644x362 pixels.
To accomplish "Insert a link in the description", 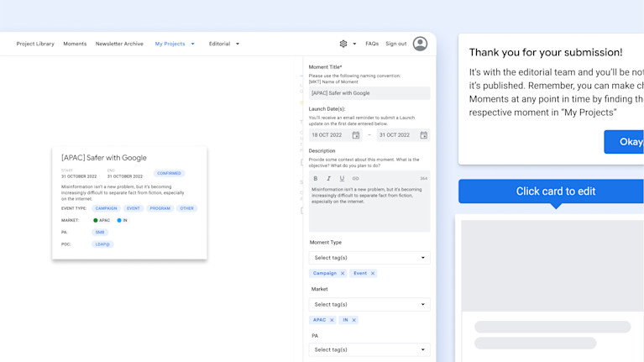I will [356, 178].
